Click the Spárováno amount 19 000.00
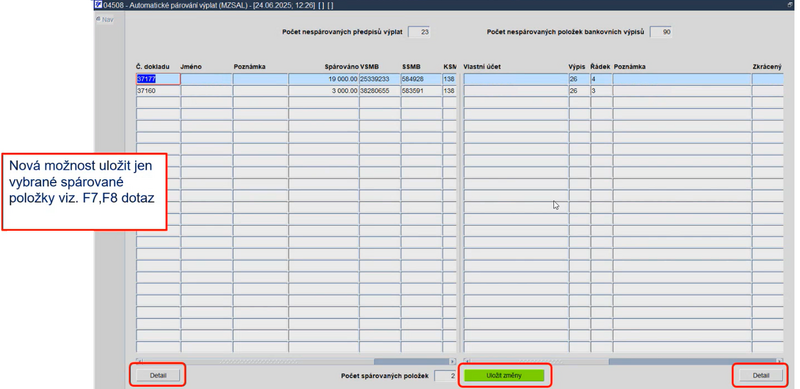Screen dimensions: 800x389 point(323,79)
